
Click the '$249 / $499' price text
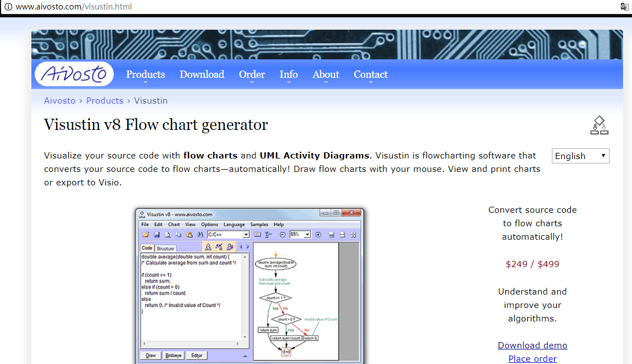point(532,264)
